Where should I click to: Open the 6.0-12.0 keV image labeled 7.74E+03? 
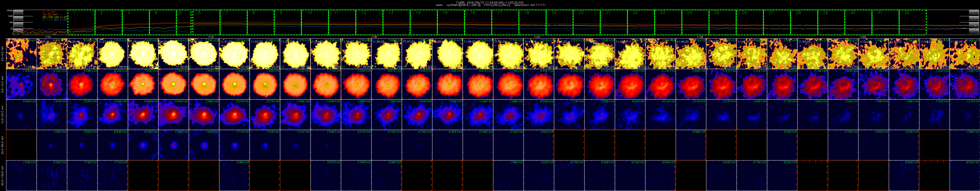pos(509,84)
